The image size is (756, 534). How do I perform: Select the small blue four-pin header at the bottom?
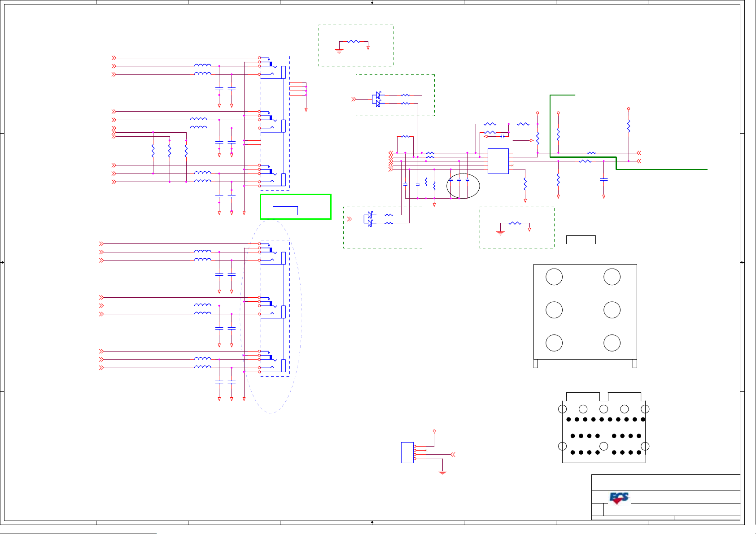[x=407, y=452]
